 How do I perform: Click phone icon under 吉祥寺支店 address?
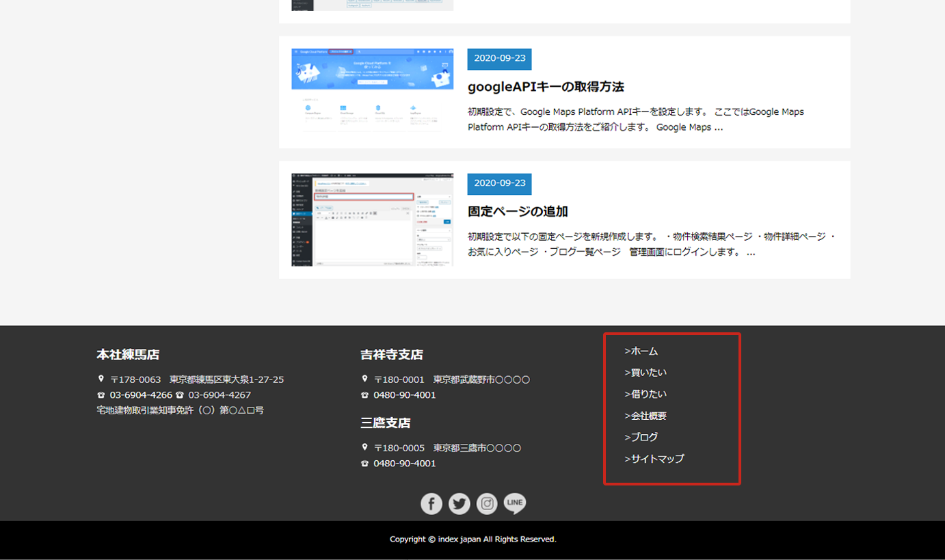click(x=364, y=395)
